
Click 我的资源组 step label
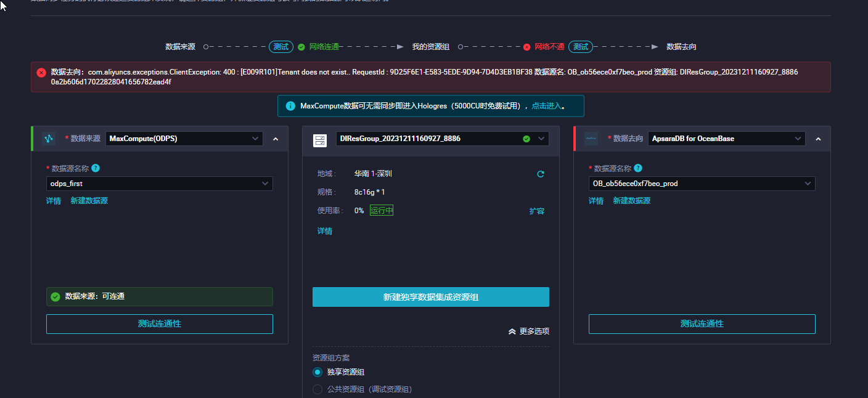tap(431, 47)
